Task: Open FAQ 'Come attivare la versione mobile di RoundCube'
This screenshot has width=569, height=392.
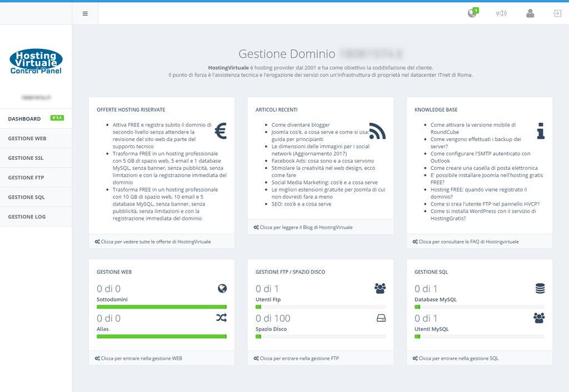Action: point(473,128)
